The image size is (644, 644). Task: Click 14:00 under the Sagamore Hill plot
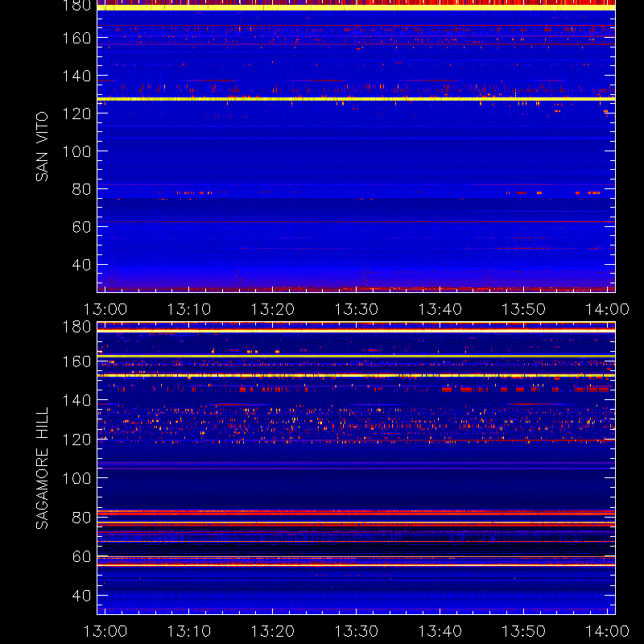608,631
